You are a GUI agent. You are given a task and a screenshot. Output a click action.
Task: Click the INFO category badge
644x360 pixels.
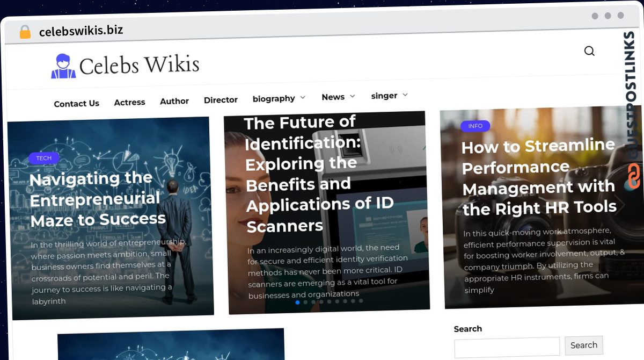(475, 126)
